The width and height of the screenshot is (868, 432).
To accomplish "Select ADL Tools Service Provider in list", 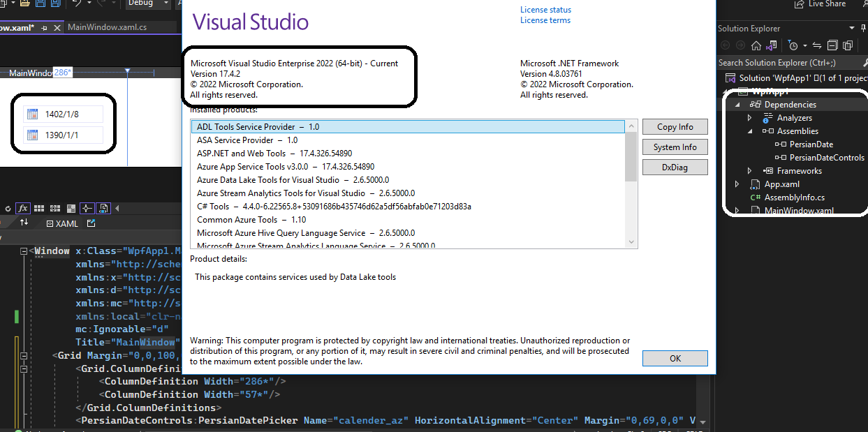I will [408, 127].
